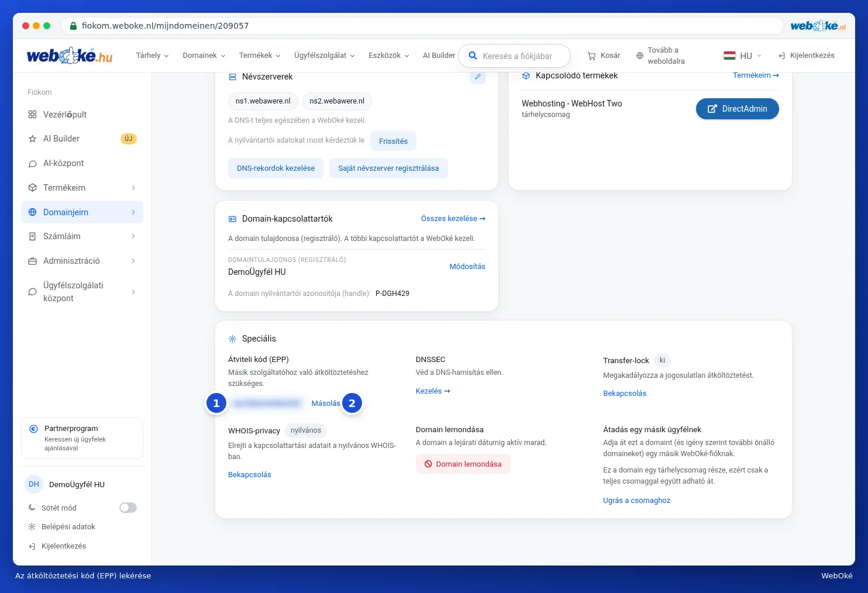Screen dimensions: 868x593
Task: Open the HU language selector
Action: pos(743,56)
